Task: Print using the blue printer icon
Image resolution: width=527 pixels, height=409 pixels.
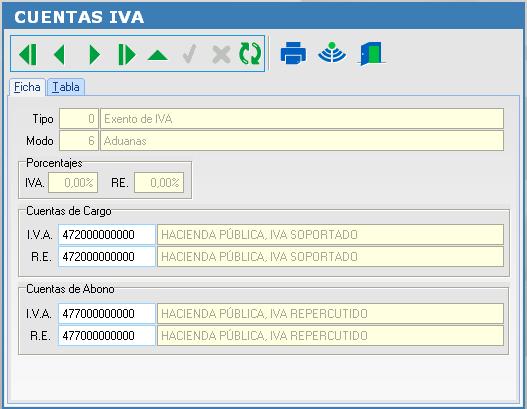Action: [x=293, y=53]
